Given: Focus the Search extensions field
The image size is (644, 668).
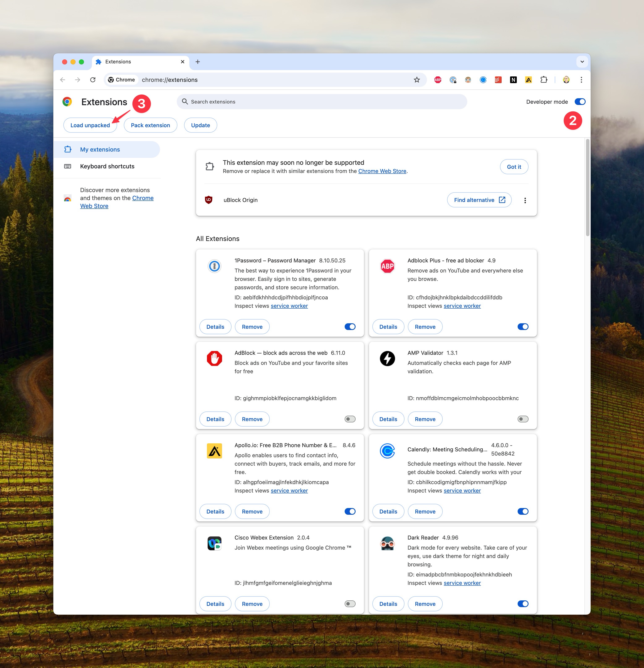Looking at the screenshot, I should [322, 102].
